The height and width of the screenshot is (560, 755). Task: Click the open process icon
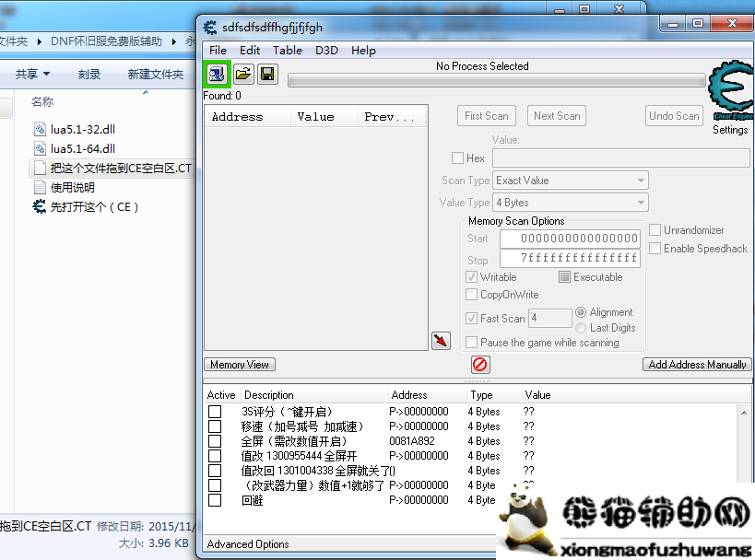coord(217,75)
